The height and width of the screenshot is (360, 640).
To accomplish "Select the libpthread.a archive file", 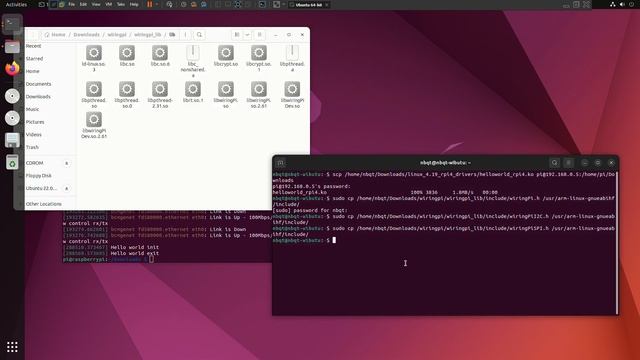I will (x=292, y=53).
